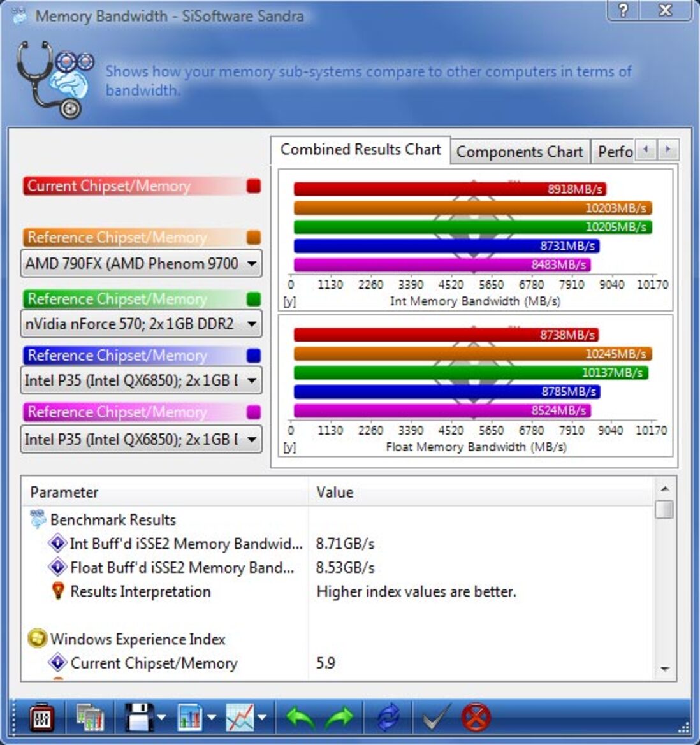Image resolution: width=700 pixels, height=745 pixels.
Task: Open the nVidia nForce 570 reference dropdown
Action: (x=141, y=324)
